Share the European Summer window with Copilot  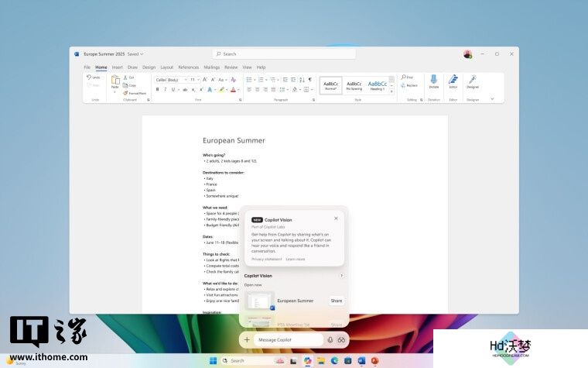click(x=337, y=301)
